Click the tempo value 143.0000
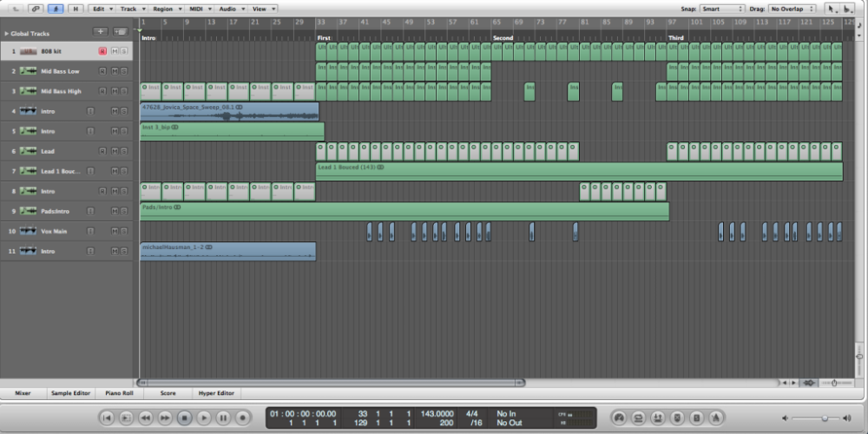The width and height of the screenshot is (868, 434). click(437, 413)
